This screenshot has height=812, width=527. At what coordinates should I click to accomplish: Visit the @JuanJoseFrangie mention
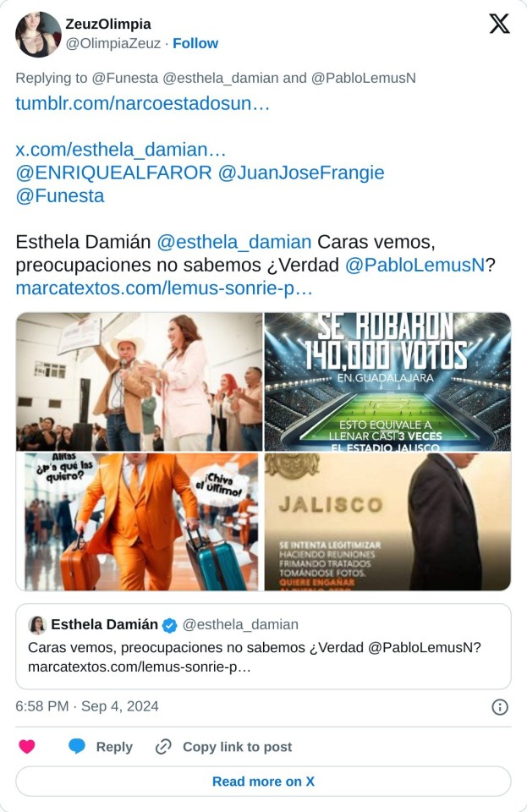click(x=301, y=173)
